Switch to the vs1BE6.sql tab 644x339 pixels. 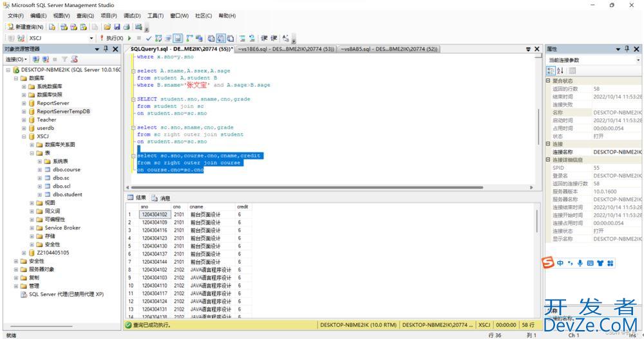coord(286,49)
